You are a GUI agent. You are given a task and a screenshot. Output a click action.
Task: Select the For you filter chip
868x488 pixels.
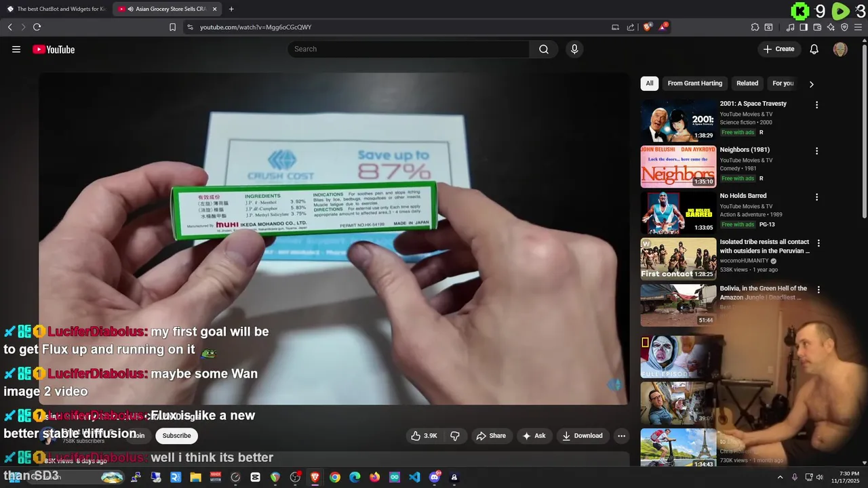[783, 83]
